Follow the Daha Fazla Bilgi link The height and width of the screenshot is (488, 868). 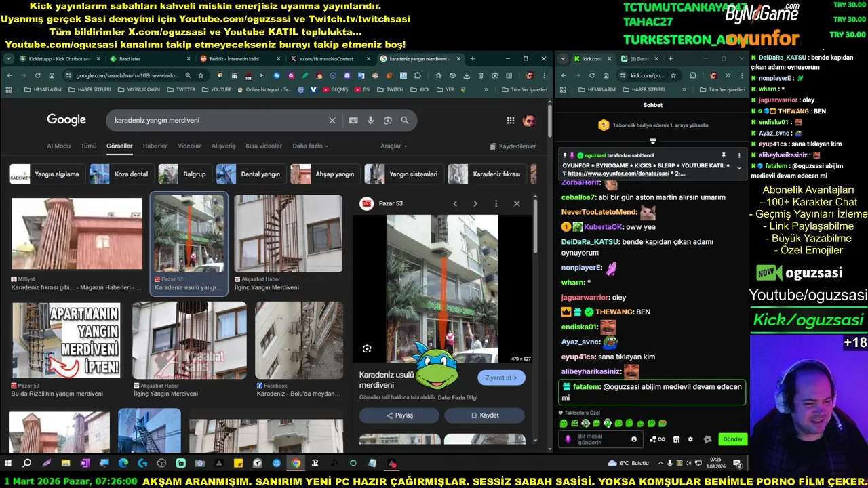point(458,397)
